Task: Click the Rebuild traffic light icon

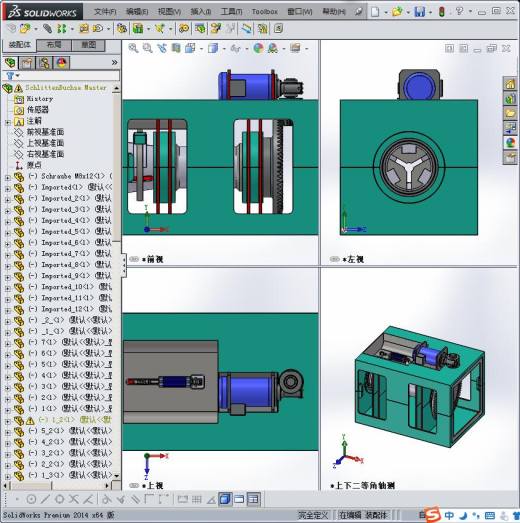Action: [442, 12]
